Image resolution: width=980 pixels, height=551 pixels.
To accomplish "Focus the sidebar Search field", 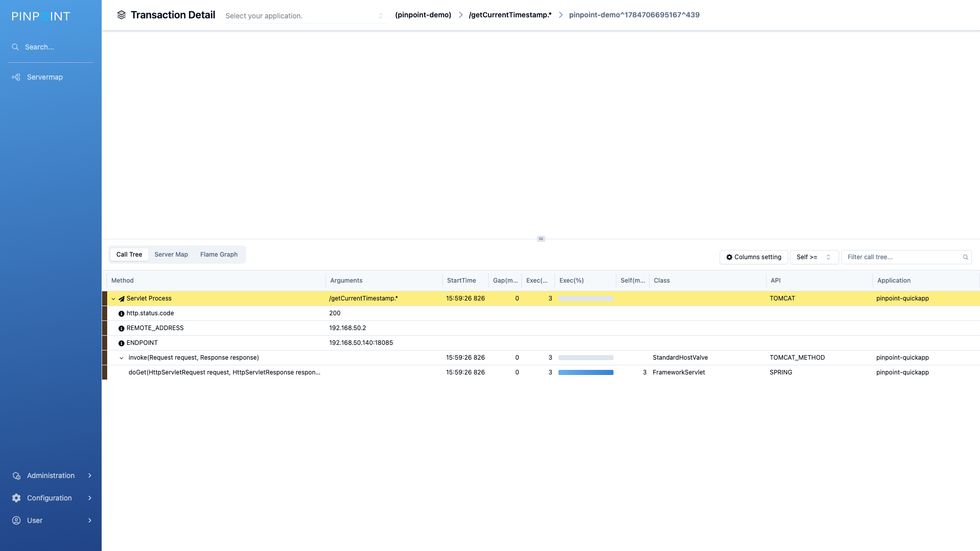I will 51,47.
